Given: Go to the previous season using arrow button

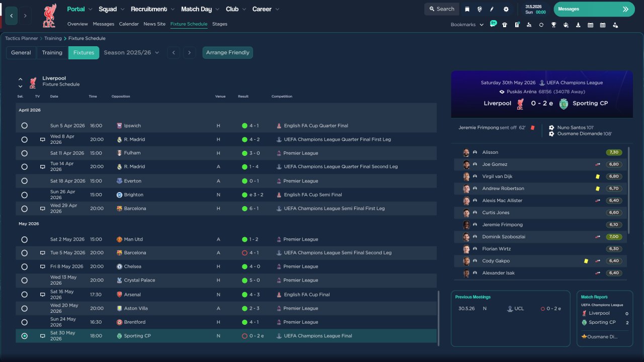Looking at the screenshot, I should 174,52.
